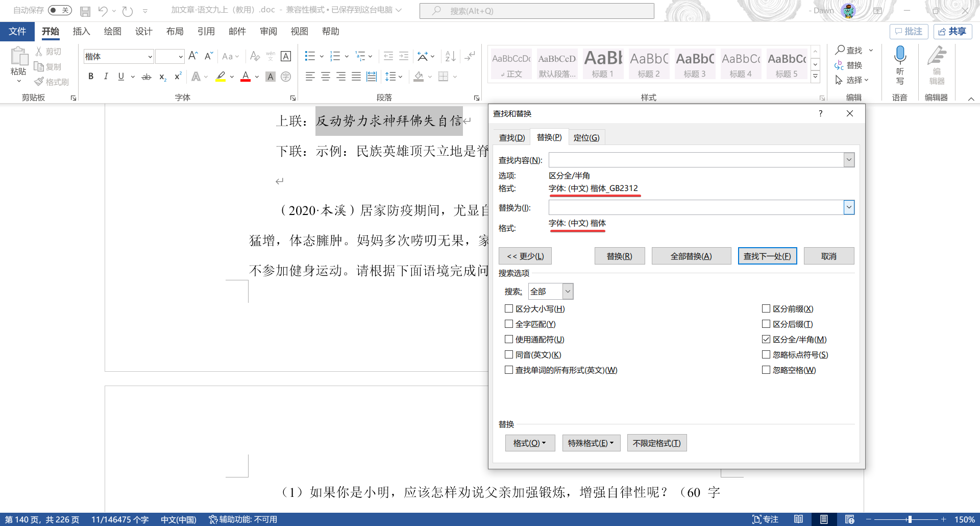Screen dimensions: 980x526
Task: Adjust the zoom slider handle
Action: (910, 519)
